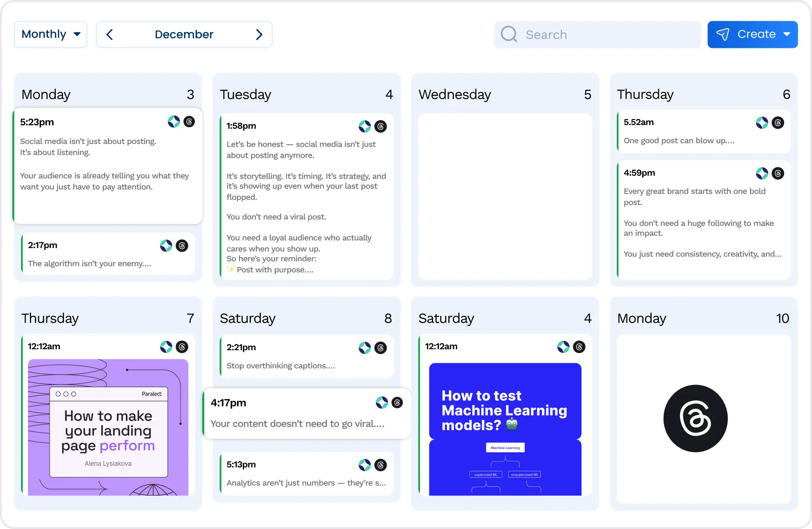Open the landing page perform post thumbnail

(x=108, y=428)
